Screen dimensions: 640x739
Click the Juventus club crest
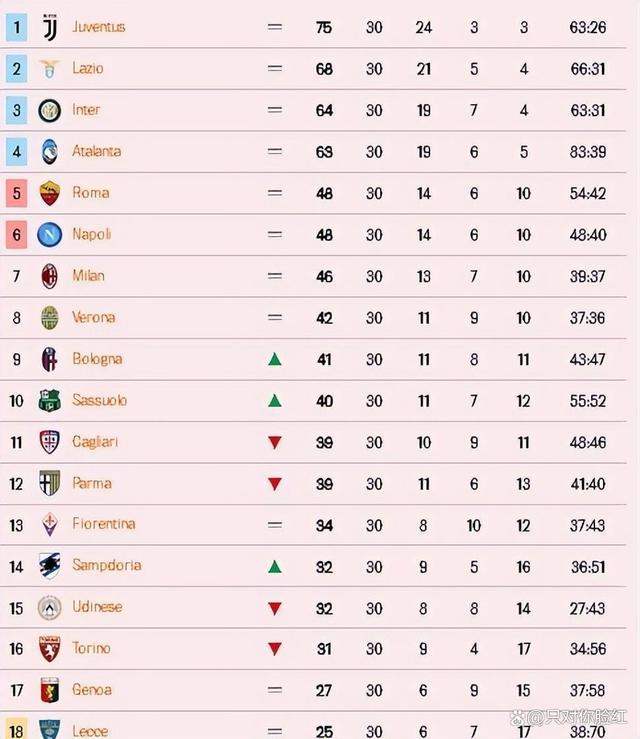(x=49, y=28)
